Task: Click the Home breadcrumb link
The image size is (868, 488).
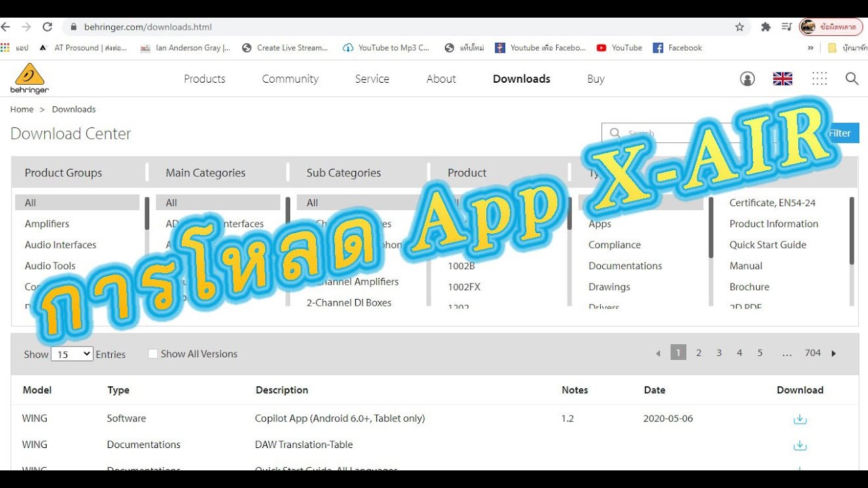Action: click(x=22, y=109)
